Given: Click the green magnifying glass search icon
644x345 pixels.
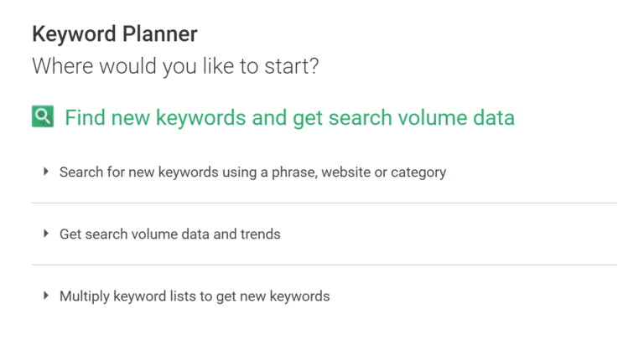Looking at the screenshot, I should [43, 116].
